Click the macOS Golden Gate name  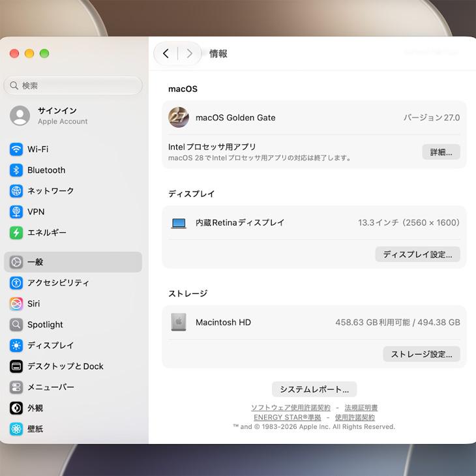[235, 118]
